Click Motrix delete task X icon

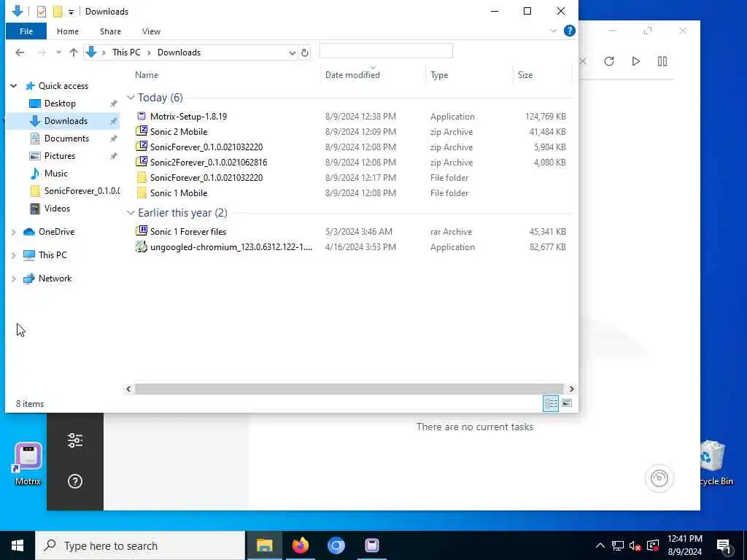coord(583,61)
